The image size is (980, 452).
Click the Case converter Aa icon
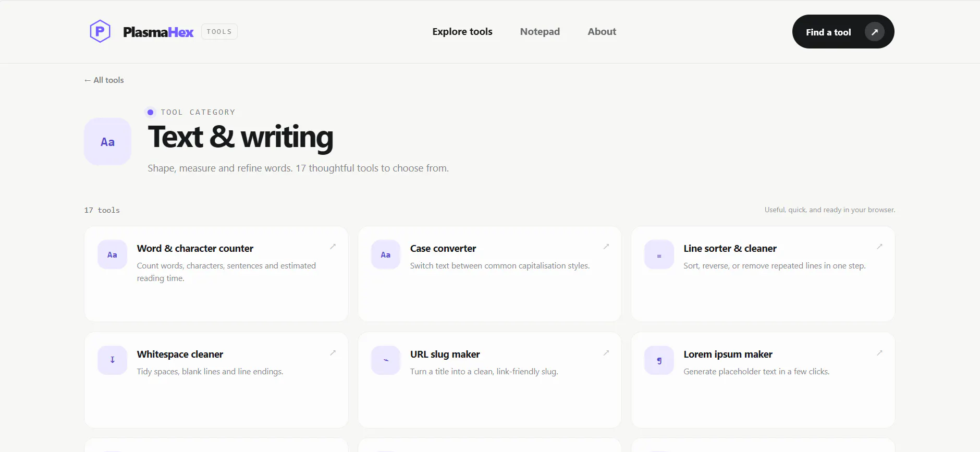click(386, 254)
